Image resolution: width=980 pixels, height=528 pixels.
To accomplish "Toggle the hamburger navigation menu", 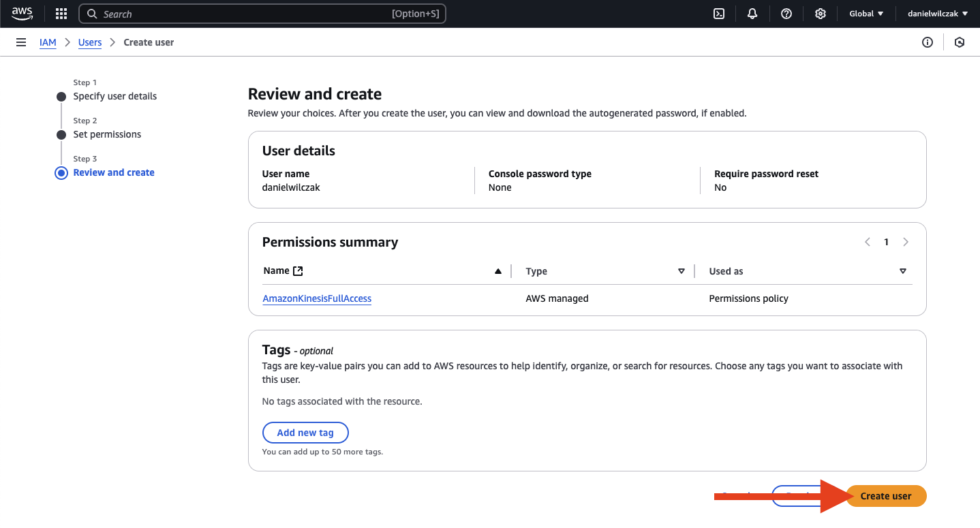I will [x=20, y=42].
